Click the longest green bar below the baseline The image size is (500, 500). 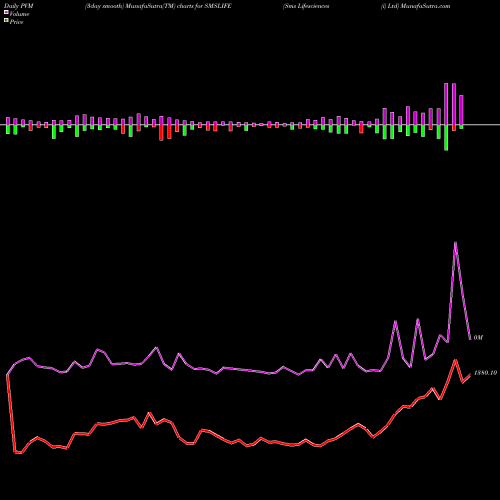[x=446, y=138]
